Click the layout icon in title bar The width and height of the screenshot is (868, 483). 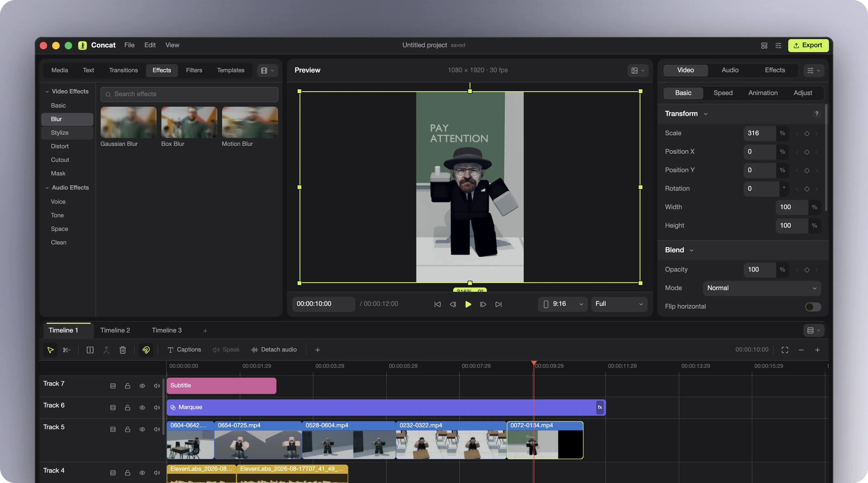click(x=764, y=45)
